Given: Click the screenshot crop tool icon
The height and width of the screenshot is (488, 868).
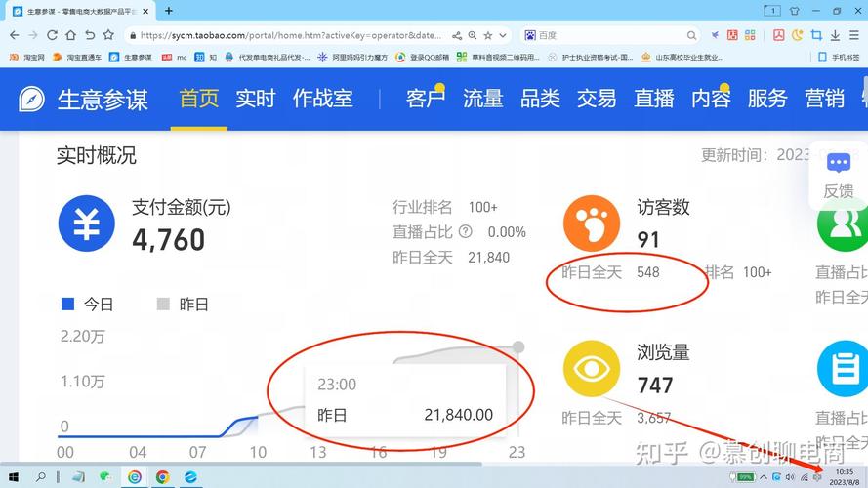Looking at the screenshot, I should tap(816, 35).
